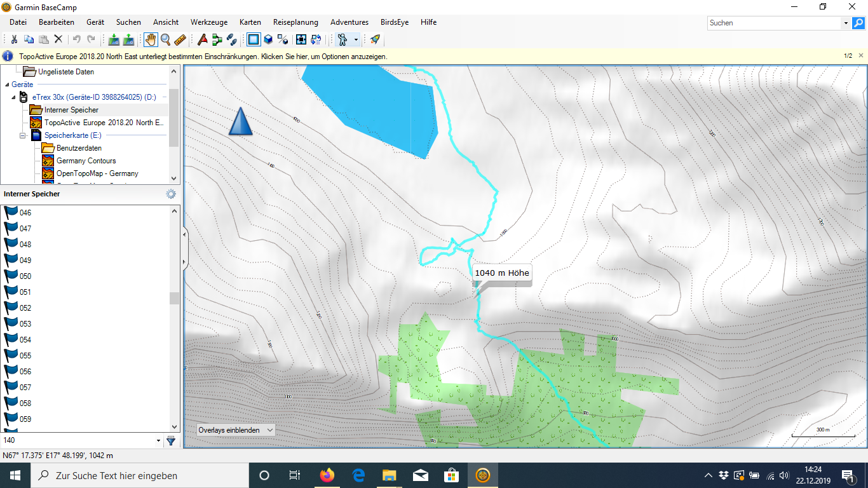The height and width of the screenshot is (488, 868).
Task: Open the Reiseplanung menu
Action: (x=295, y=22)
